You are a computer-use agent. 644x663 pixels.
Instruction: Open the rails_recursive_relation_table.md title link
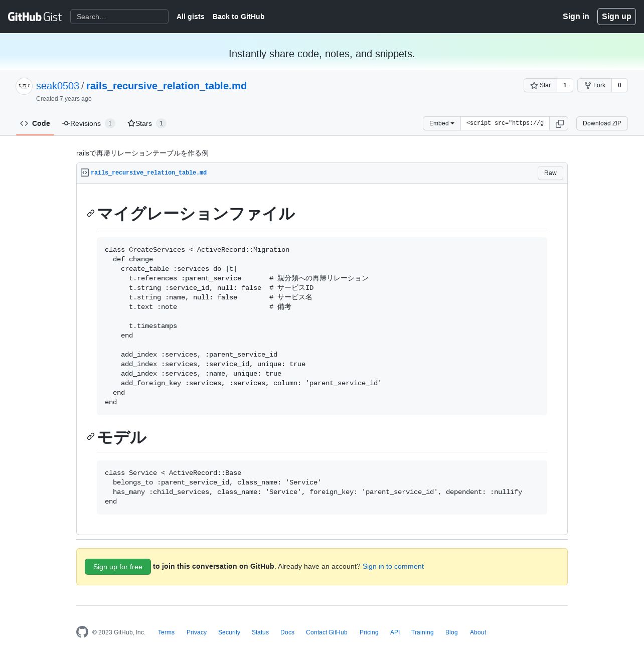[167, 86]
